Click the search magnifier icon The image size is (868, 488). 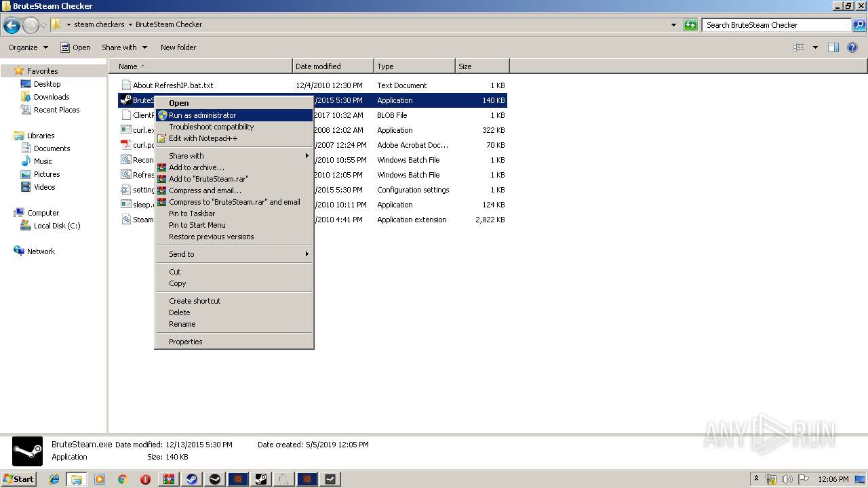pyautogui.click(x=859, y=25)
